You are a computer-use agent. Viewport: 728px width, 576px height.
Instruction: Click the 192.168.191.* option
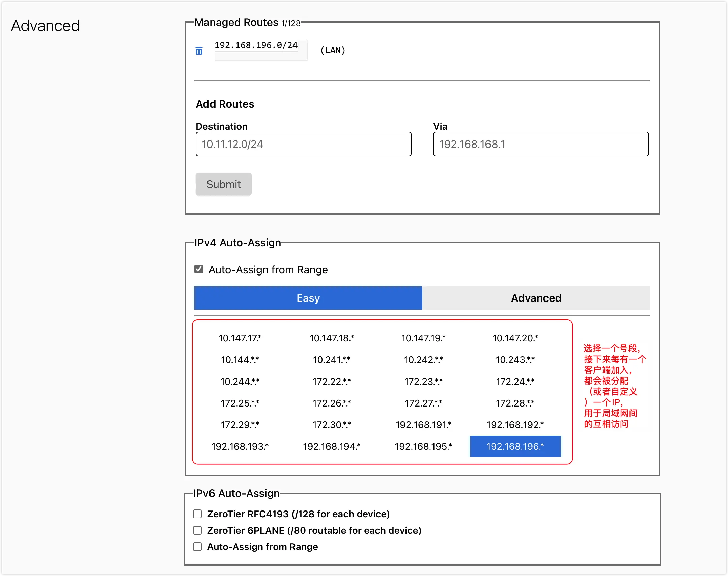click(423, 425)
